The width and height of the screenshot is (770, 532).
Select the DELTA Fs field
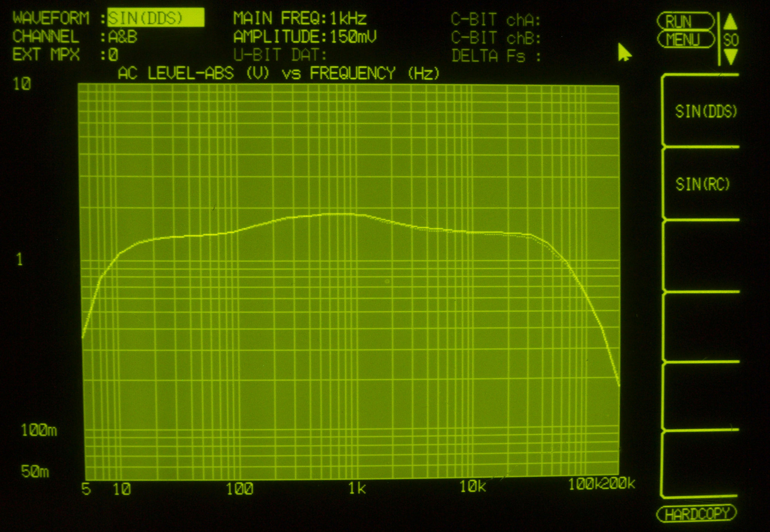495,56
